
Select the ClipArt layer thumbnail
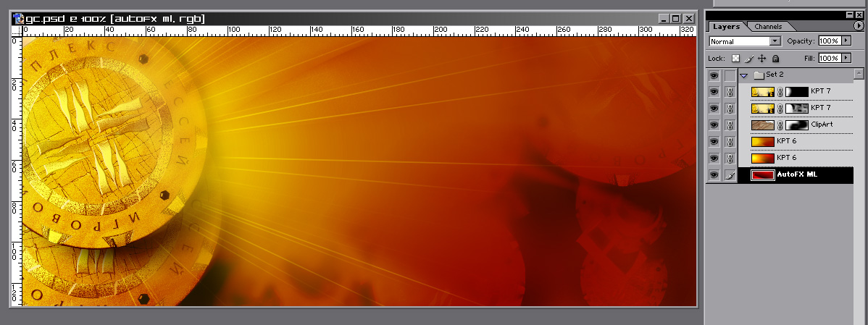762,125
